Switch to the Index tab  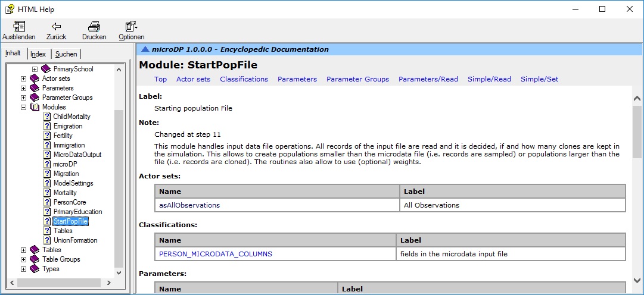38,54
